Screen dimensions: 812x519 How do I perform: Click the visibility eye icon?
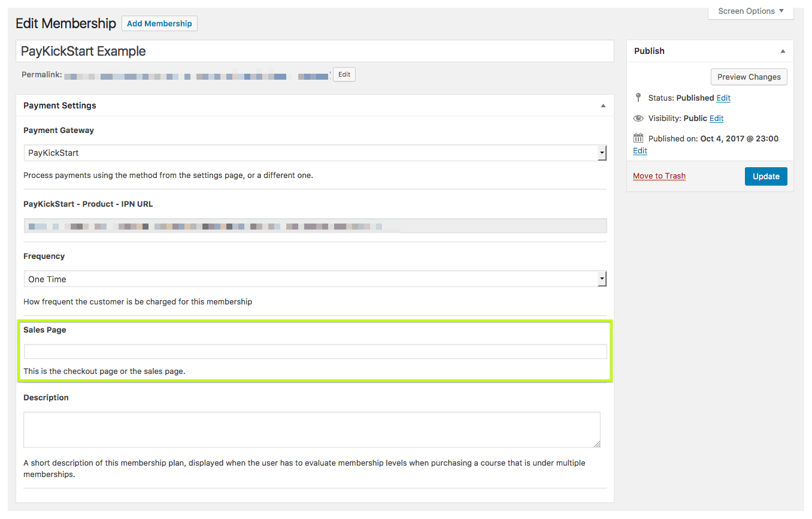(x=638, y=118)
